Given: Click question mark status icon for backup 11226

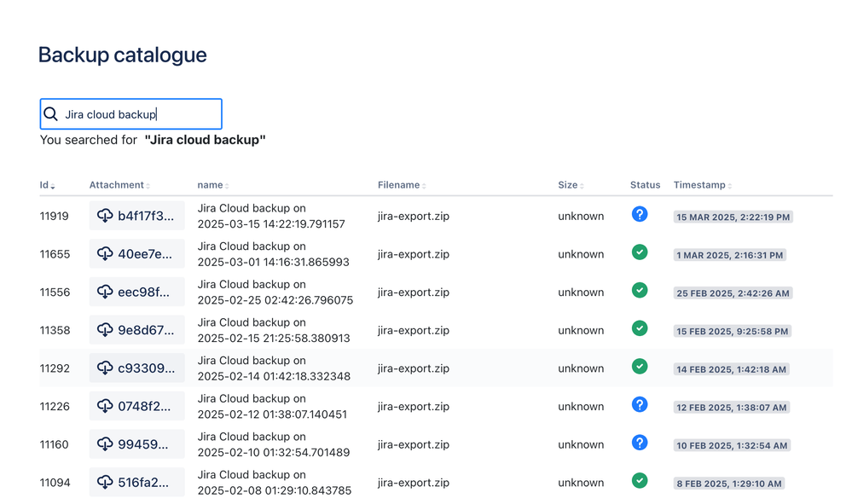Looking at the screenshot, I should [640, 404].
